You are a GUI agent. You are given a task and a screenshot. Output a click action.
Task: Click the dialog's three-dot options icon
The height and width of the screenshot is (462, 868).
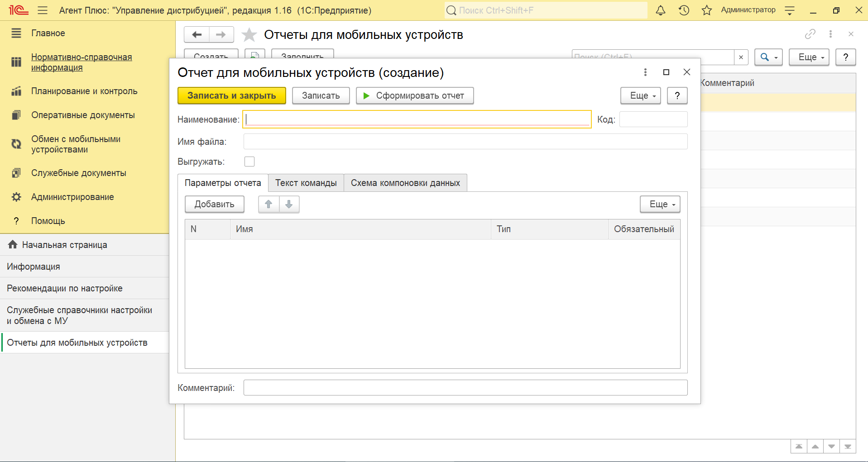click(x=645, y=72)
